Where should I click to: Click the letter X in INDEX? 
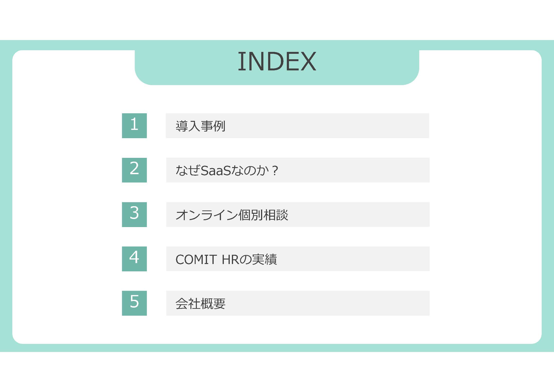[308, 62]
